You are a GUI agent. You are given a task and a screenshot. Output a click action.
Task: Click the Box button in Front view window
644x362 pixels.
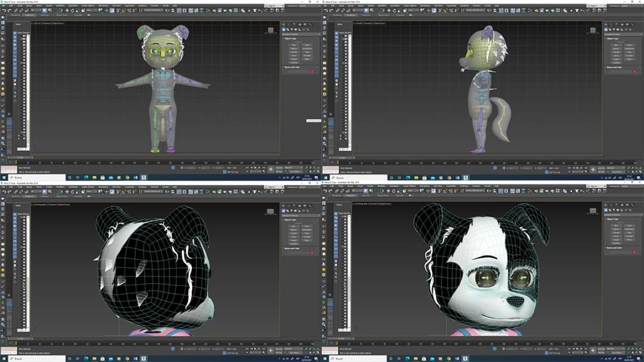[x=292, y=45]
